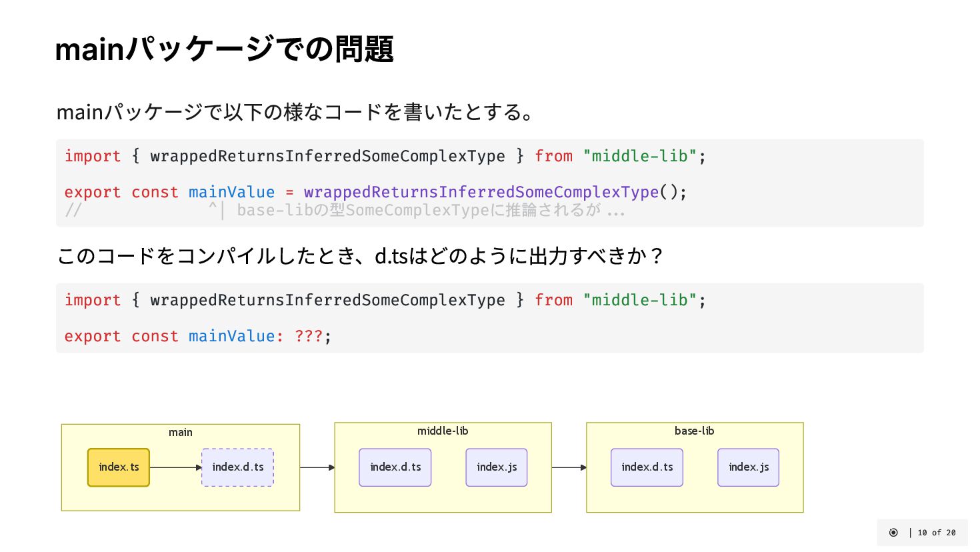
Task: Click the "10 of 20" slide counter
Action: coord(936,533)
